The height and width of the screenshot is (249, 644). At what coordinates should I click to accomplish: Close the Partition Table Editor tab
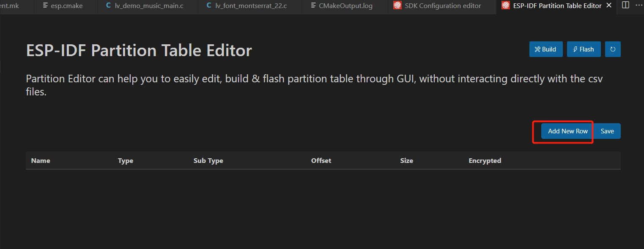pyautogui.click(x=608, y=5)
